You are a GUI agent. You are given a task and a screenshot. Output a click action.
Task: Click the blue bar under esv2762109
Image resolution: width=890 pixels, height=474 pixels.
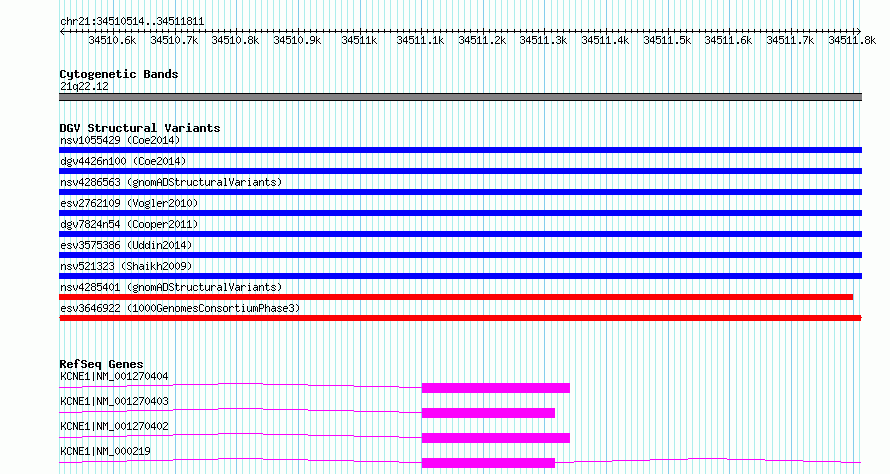(x=460, y=213)
